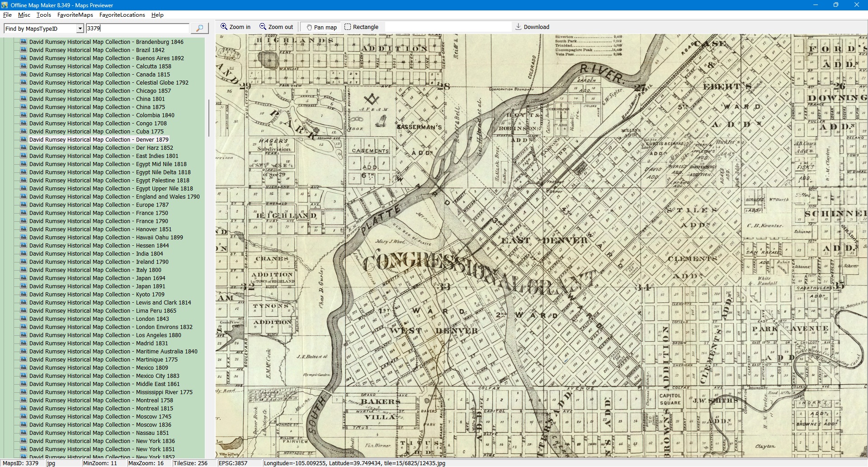Open the File menu
This screenshot has height=467, width=868.
[7, 15]
